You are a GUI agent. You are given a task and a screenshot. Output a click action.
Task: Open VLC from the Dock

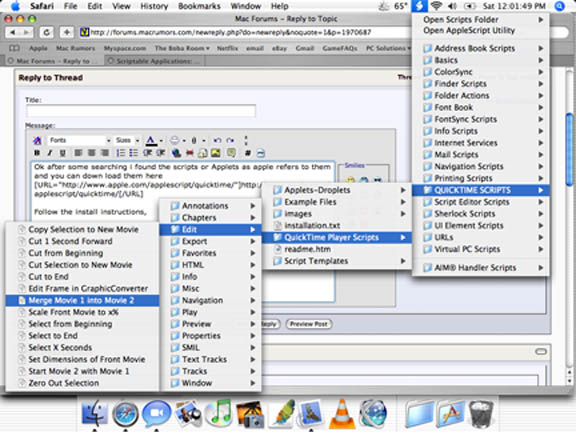342,413
